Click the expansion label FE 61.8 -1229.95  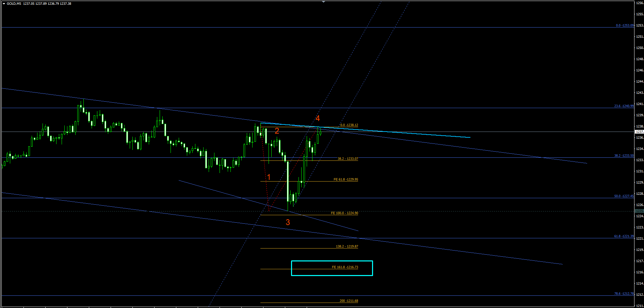(x=346, y=179)
